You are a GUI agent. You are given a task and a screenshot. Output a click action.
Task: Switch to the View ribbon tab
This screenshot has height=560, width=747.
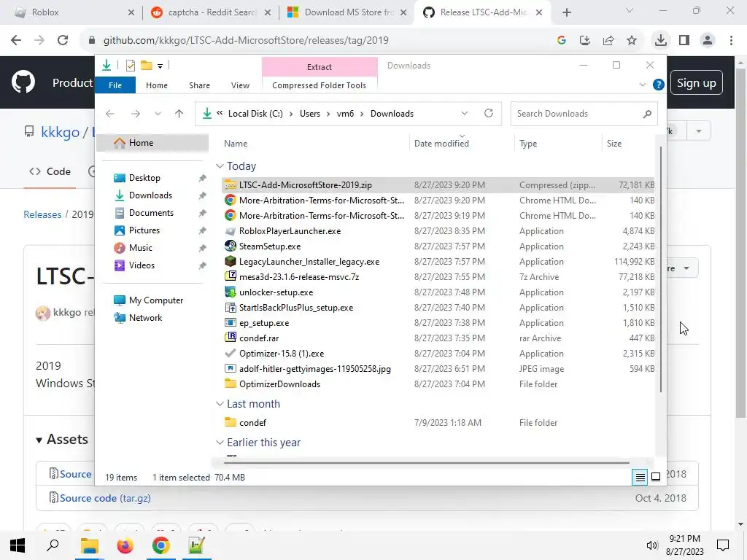240,85
